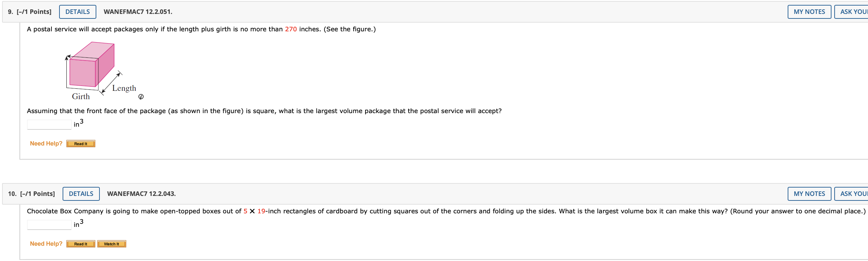The height and width of the screenshot is (261, 868).
Task: Select the answer box for the chocolate box volume
Action: click(x=49, y=225)
